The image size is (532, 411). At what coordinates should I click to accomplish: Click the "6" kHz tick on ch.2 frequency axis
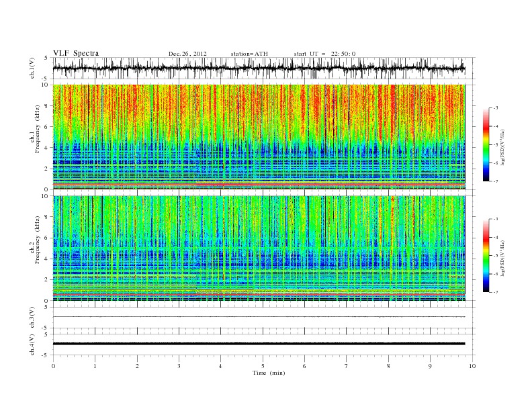click(47, 238)
